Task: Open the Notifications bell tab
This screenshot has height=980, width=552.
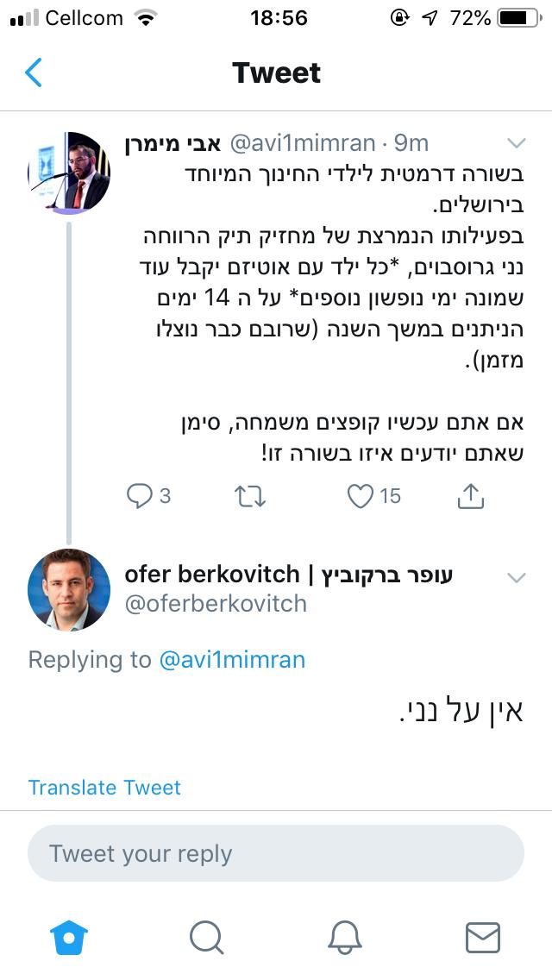Action: pos(345,937)
